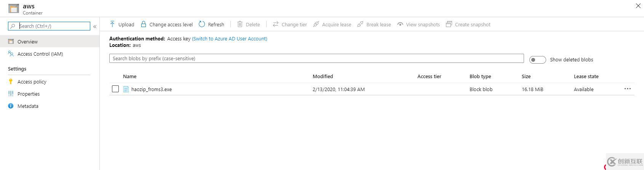Click the Upload toolbar button

(122, 24)
